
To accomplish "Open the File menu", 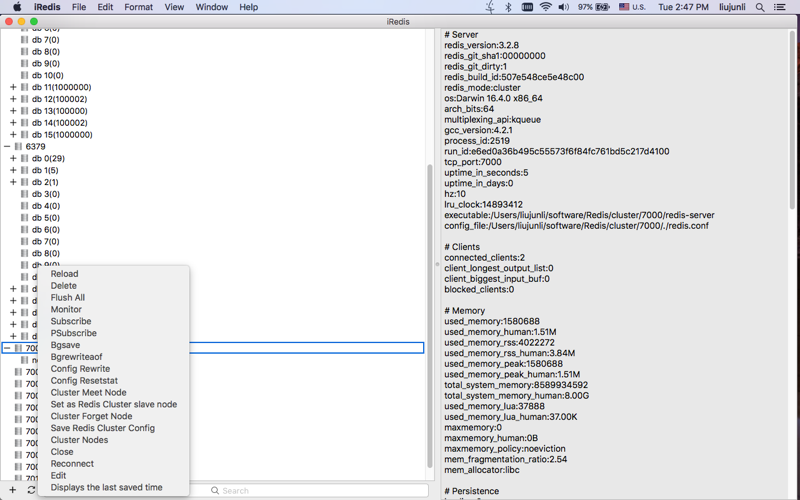I will (x=79, y=7).
